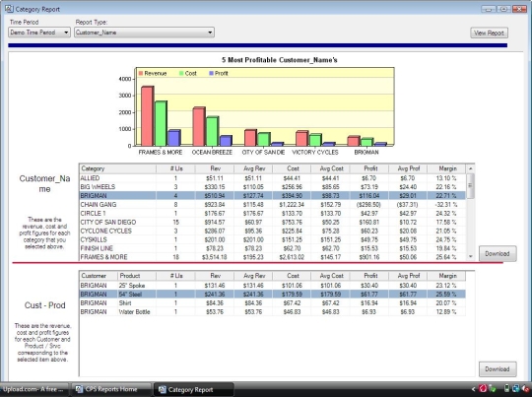
Task: Open the Time Period dropdown
Action: tap(39, 33)
